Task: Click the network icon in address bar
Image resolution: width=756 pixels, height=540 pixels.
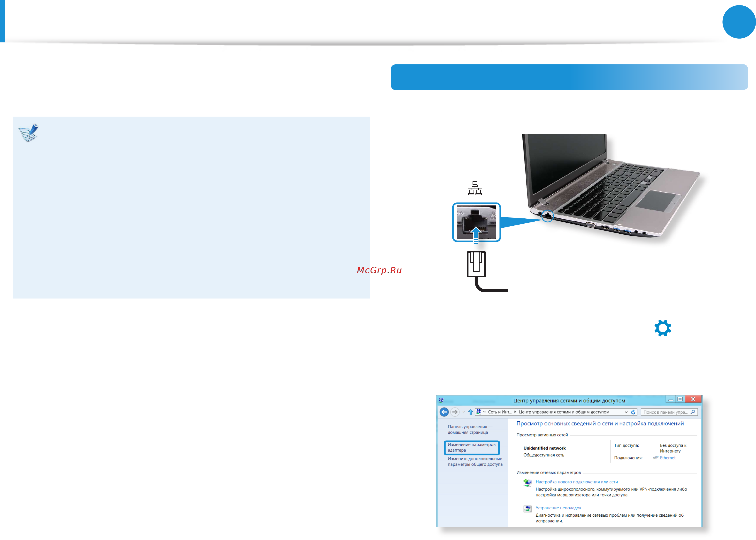Action: click(x=478, y=412)
